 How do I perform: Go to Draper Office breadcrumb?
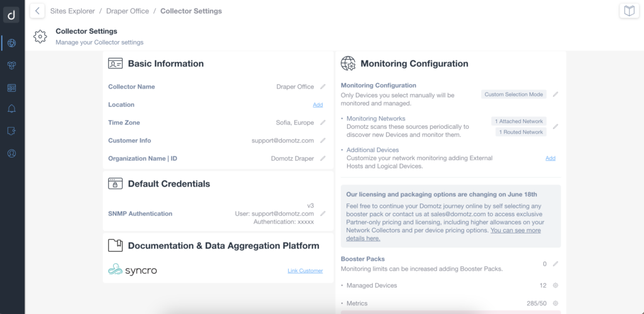[x=127, y=11]
